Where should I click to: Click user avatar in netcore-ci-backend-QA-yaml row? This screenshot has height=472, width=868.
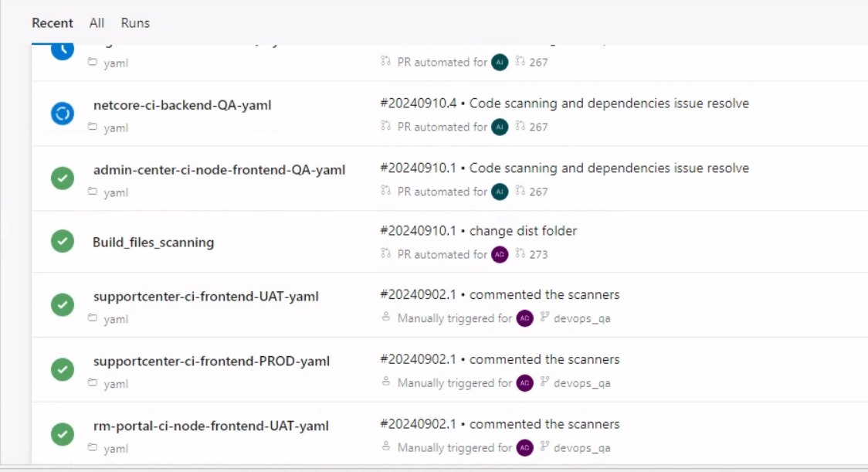point(500,127)
